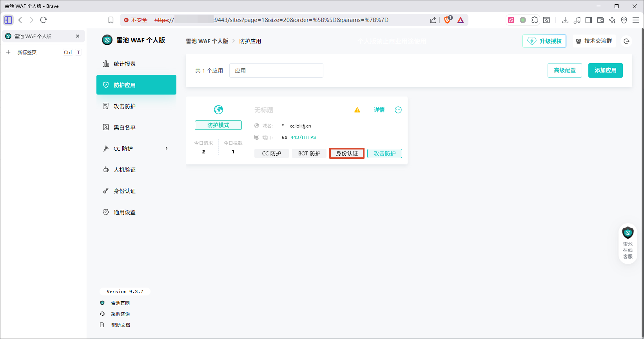The width and height of the screenshot is (644, 339).
Task: Click the domain cc.loli.fj.cn
Action: 301,126
